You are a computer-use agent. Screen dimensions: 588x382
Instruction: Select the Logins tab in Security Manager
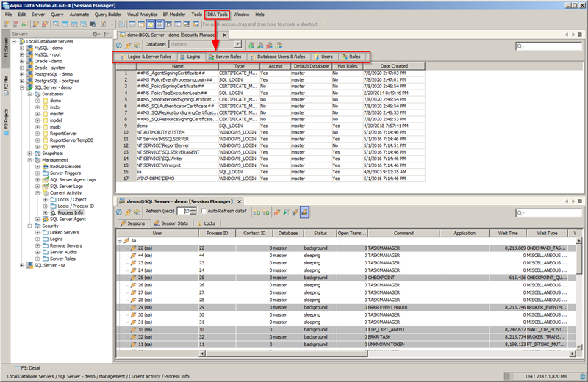[x=190, y=57]
